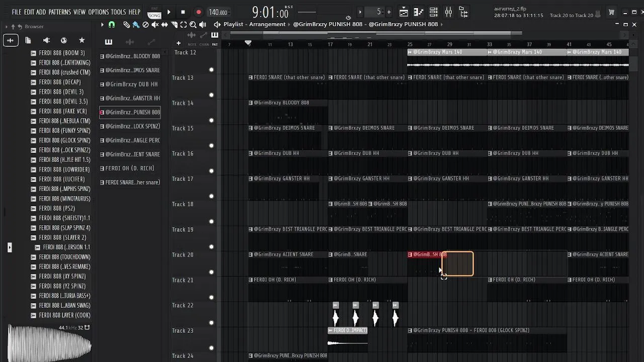Select the Slice tool
Viewport: 644px width, 362px height.
(174, 24)
